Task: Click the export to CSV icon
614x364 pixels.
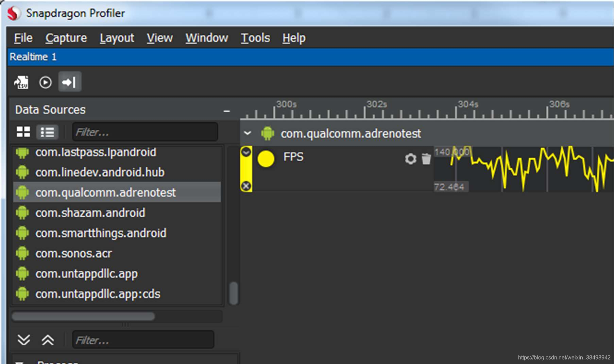Action: (x=21, y=82)
